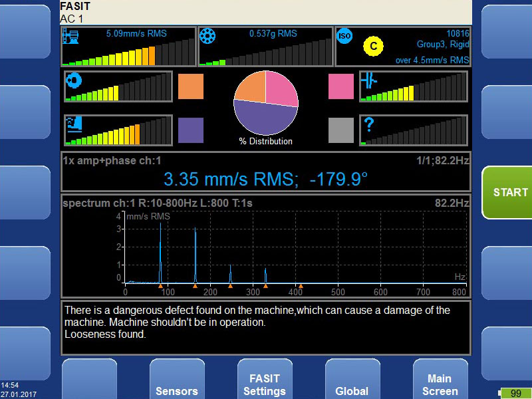Click the orange harmonic marker near 410 Hz
The height and width of the screenshot is (399, 532).
click(x=301, y=287)
